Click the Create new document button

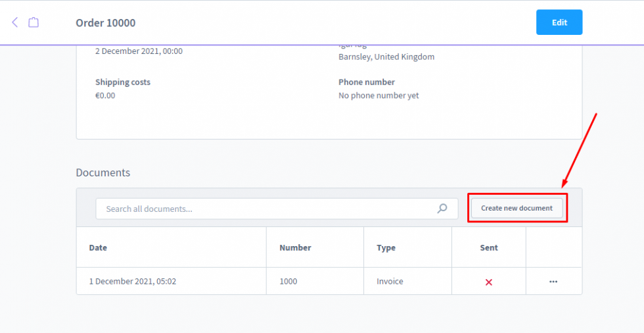pyautogui.click(x=517, y=208)
